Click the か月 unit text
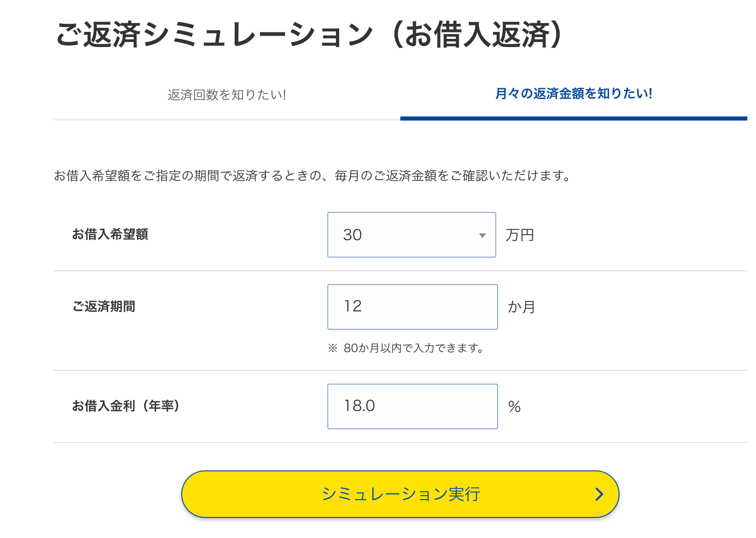 [521, 307]
